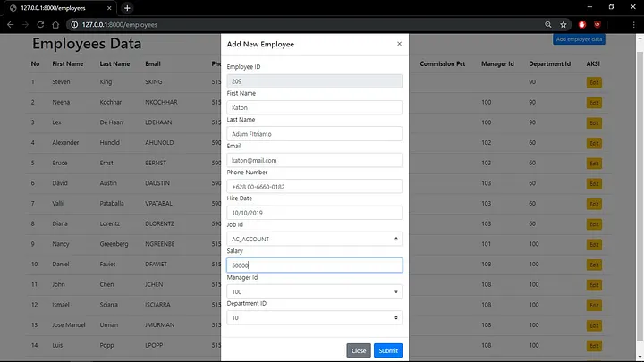The height and width of the screenshot is (362, 644).
Task: Click the First Name column header
Action: click(x=68, y=63)
